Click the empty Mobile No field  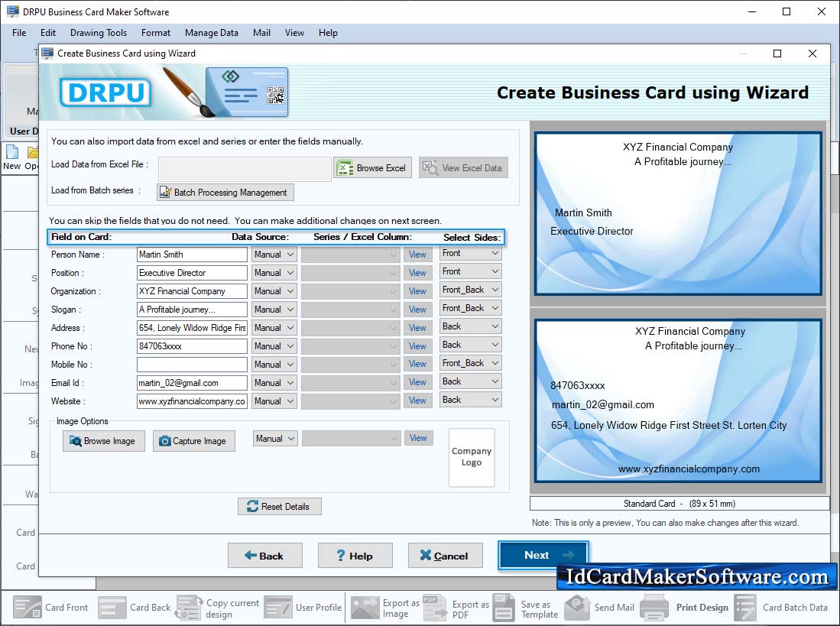192,364
